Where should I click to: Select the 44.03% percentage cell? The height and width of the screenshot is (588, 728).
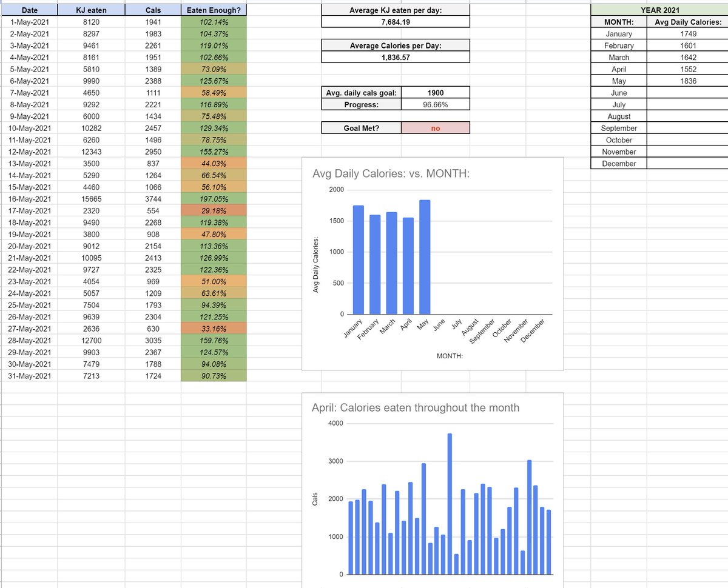pos(214,164)
